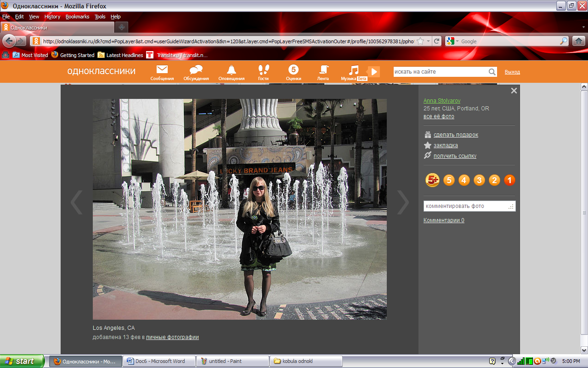Screen dimensions: 588x368
Task: Show the previous photo arrow
Action: (x=76, y=202)
